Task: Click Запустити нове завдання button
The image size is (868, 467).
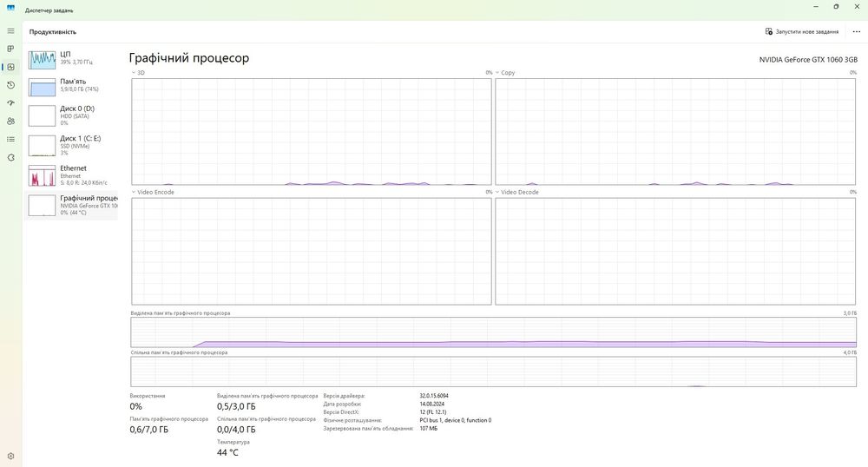Action: coord(801,32)
